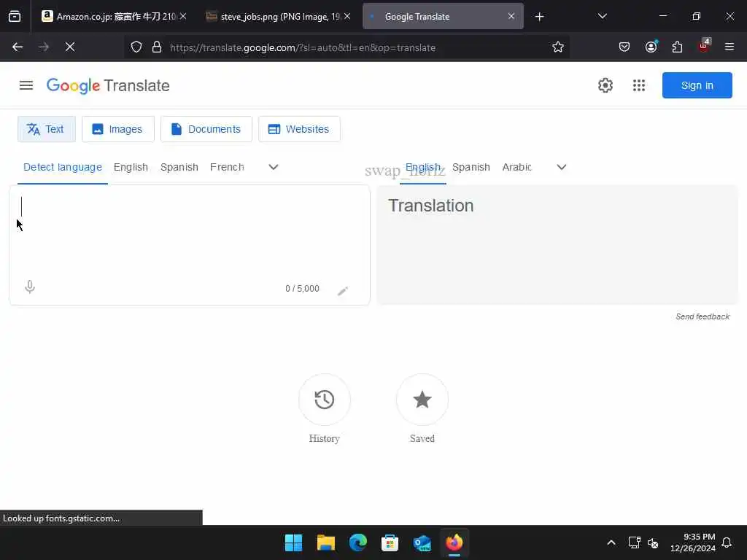Open the network status tray icon
This screenshot has height=560, width=747.
pyautogui.click(x=634, y=542)
